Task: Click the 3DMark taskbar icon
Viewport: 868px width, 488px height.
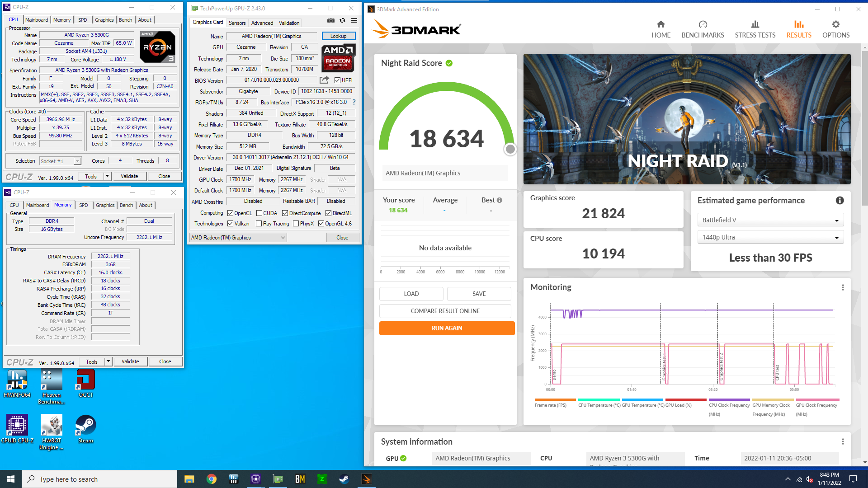Action: point(366,479)
